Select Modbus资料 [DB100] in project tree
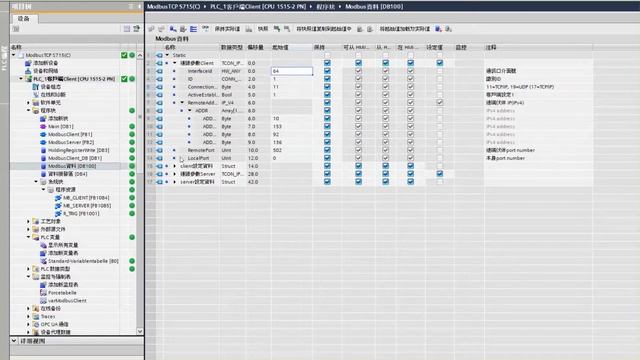Image resolution: width=640 pixels, height=360 pixels. 72,166
